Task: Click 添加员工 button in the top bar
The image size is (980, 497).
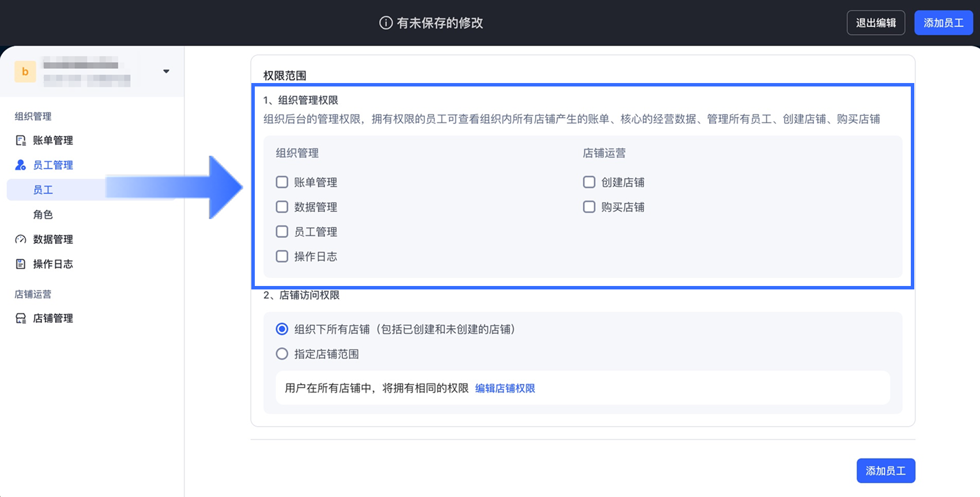Action: tap(944, 23)
